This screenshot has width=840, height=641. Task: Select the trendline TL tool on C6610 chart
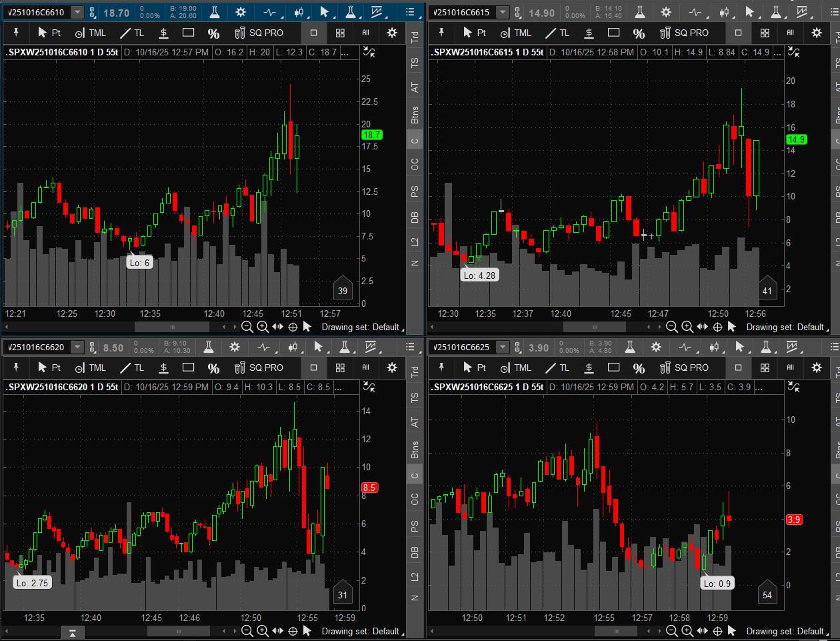(x=131, y=33)
